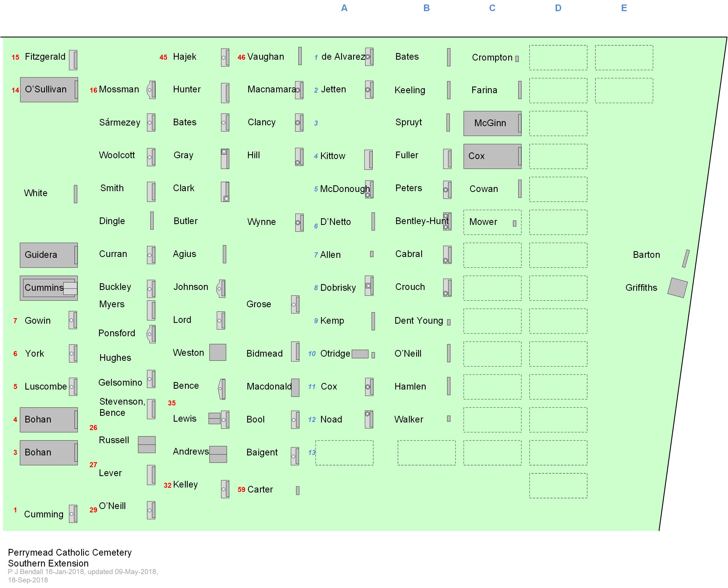Click the Cabral headstone icon
Image resolution: width=728 pixels, height=588 pixels.
(447, 255)
